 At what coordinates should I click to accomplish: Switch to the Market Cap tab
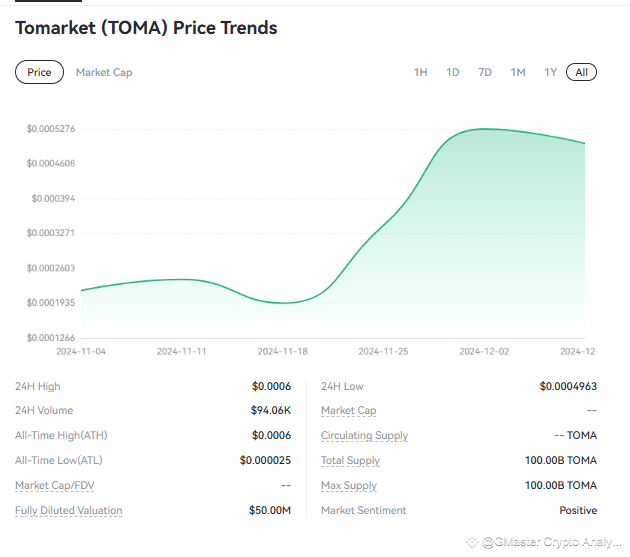(x=104, y=72)
